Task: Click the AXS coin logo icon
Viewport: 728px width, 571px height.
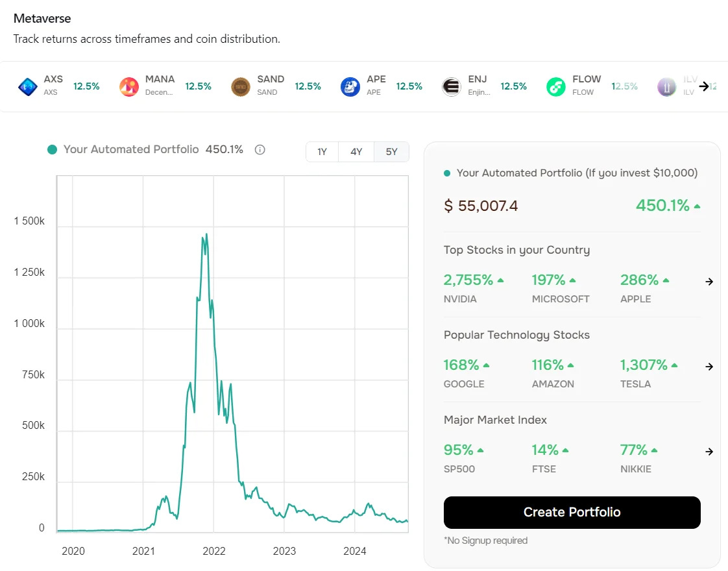Action: (x=27, y=87)
